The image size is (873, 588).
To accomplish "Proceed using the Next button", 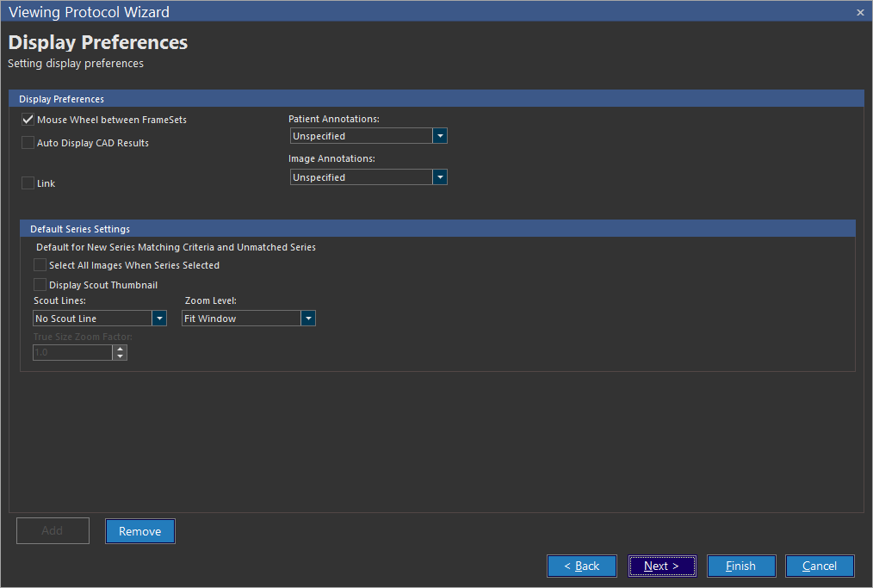I will tap(661, 566).
